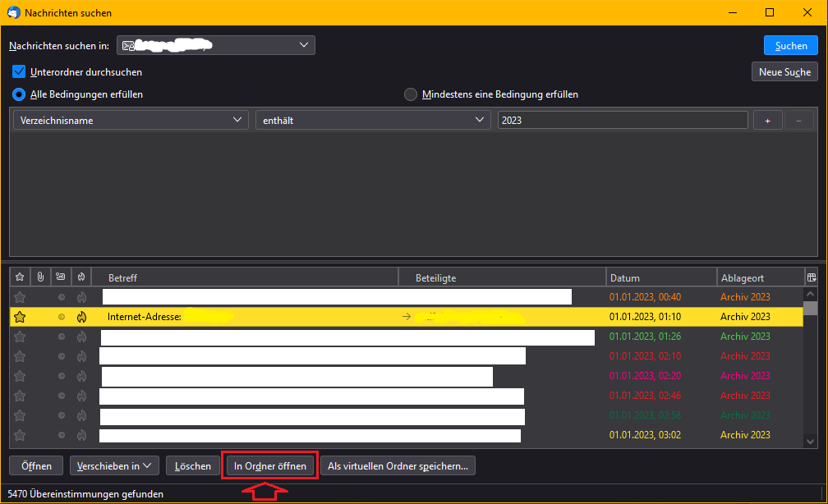The image size is (828, 504).
Task: Select the date 01.01.2023, 01:26
Action: (x=645, y=337)
